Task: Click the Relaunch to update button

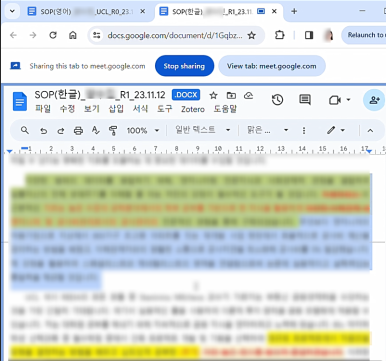Action: coord(364,35)
